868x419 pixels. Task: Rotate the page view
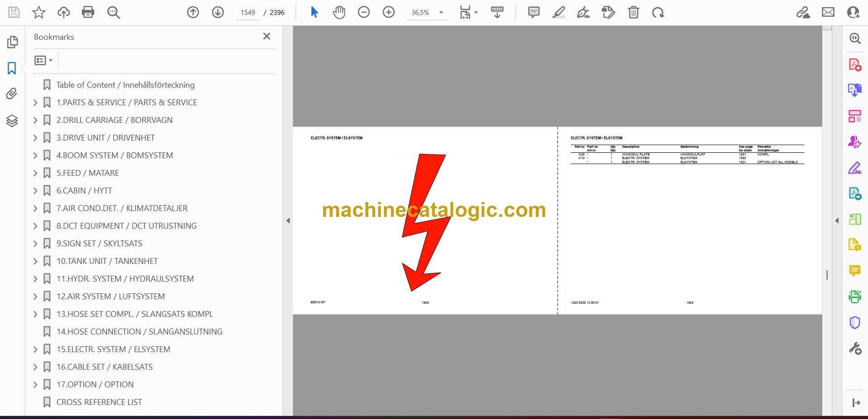click(x=658, y=12)
